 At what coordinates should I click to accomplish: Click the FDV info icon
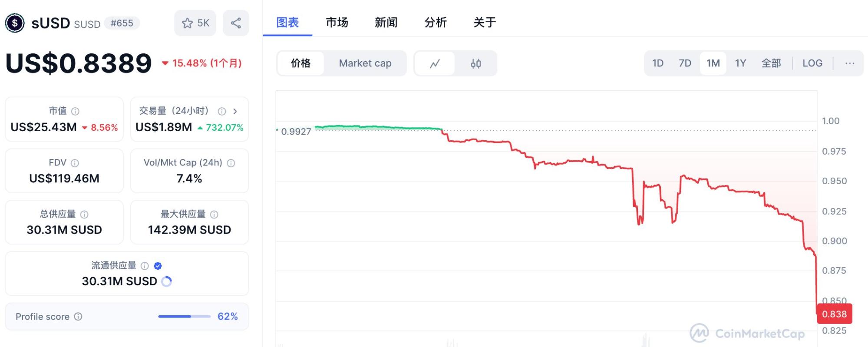(75, 163)
